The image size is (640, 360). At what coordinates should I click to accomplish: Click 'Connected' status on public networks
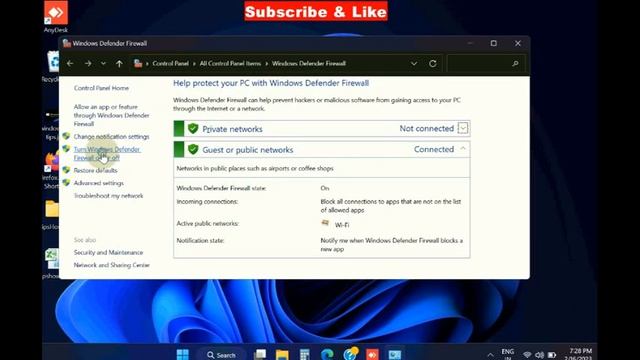pos(434,149)
